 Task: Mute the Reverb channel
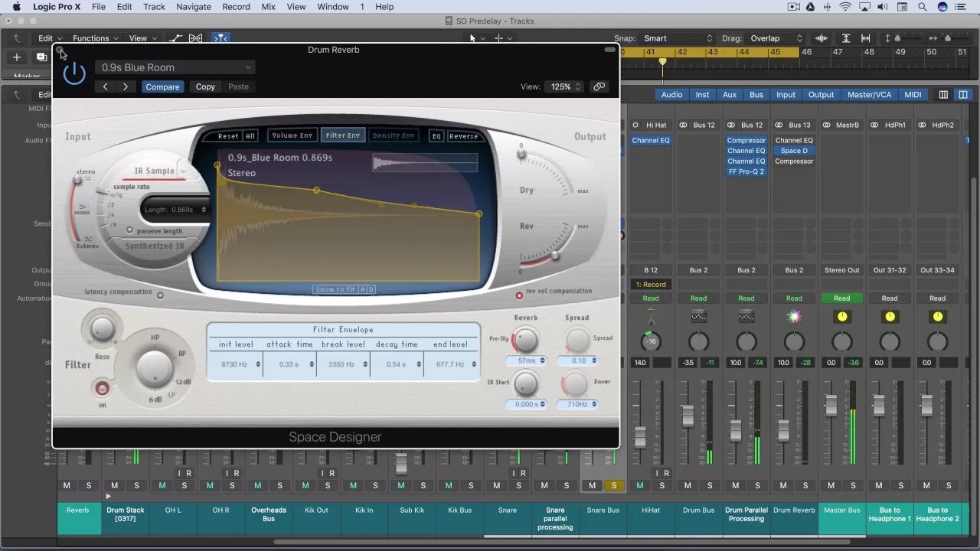click(67, 485)
